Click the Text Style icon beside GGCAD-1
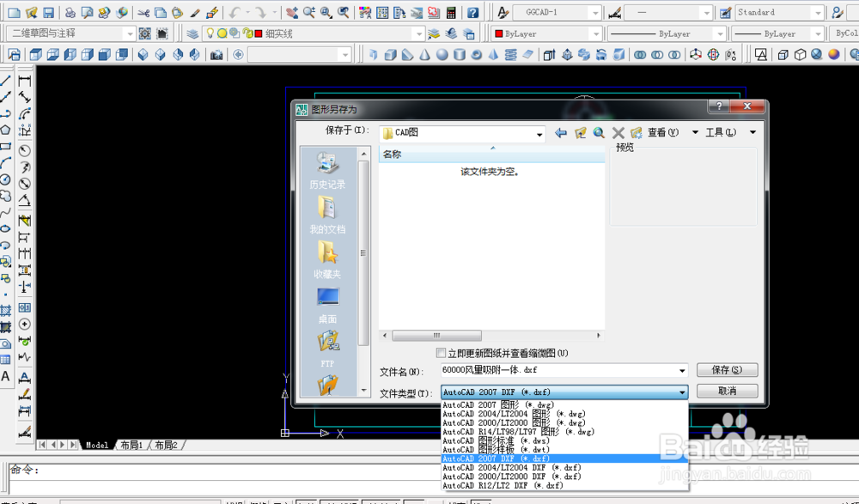 click(503, 12)
